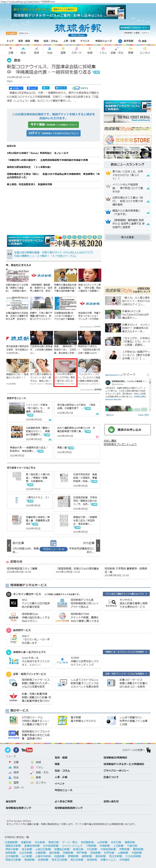The width and height of the screenshot is (156, 868).
Task: Click the WSJ service logo
Action: tap(13, 603)
